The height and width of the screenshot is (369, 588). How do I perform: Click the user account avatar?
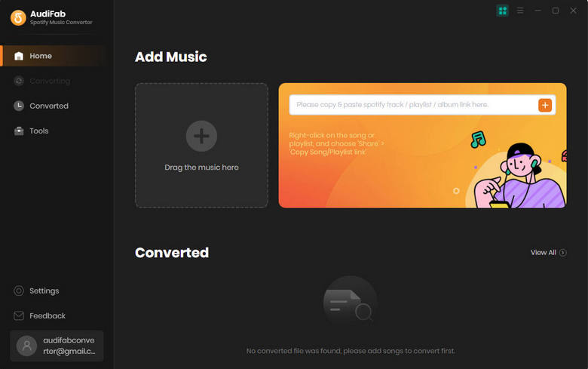pos(26,346)
